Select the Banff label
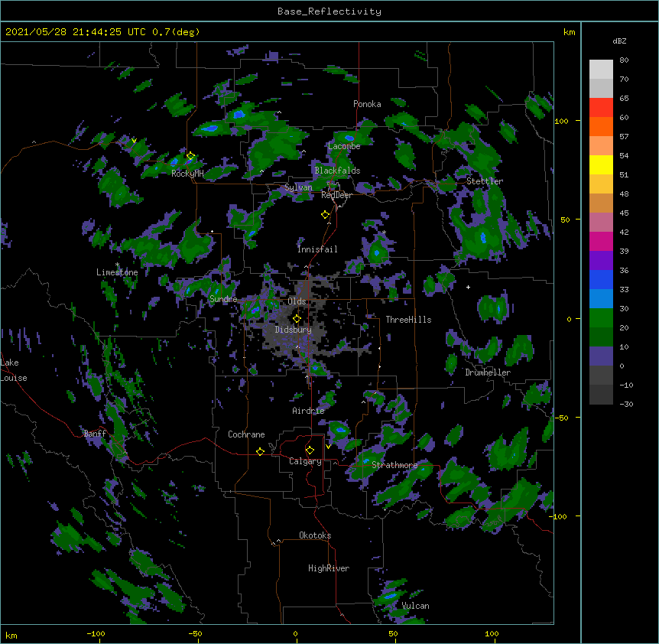This screenshot has height=644, width=659. click(95, 434)
